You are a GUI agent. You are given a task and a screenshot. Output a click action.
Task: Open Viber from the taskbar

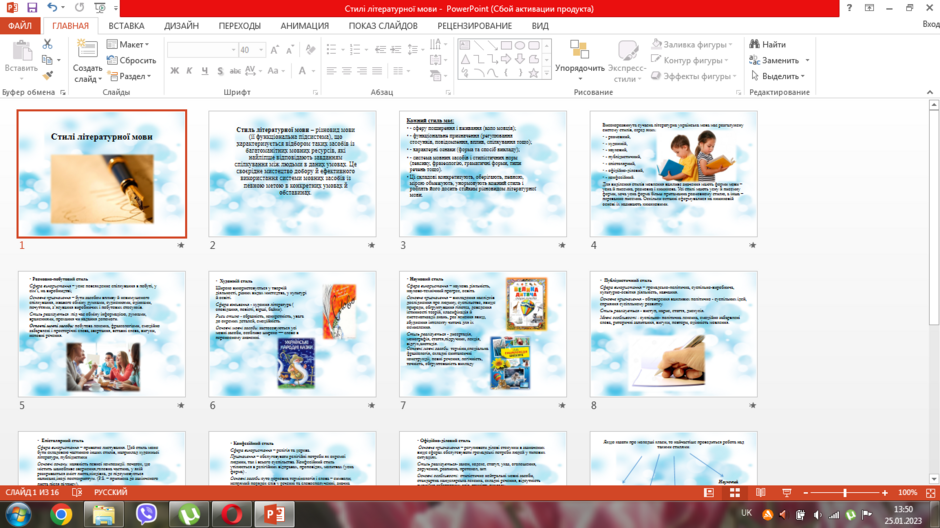click(x=146, y=514)
